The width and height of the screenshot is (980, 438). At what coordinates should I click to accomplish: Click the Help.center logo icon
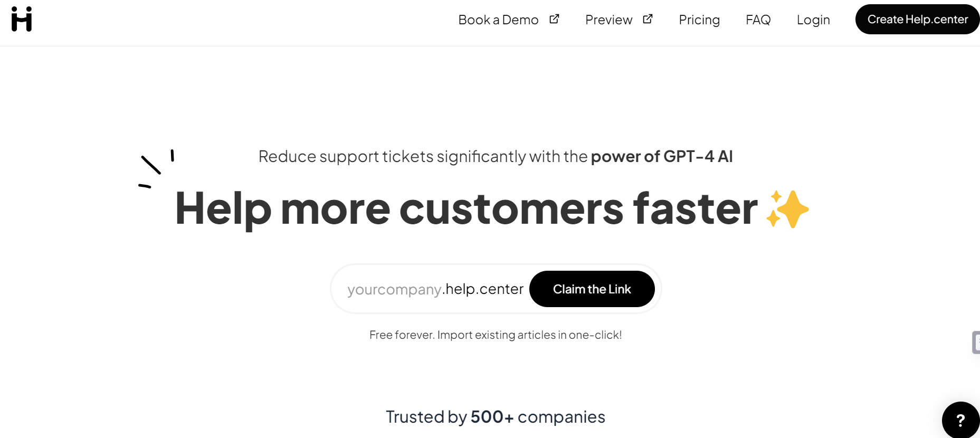pos(22,20)
